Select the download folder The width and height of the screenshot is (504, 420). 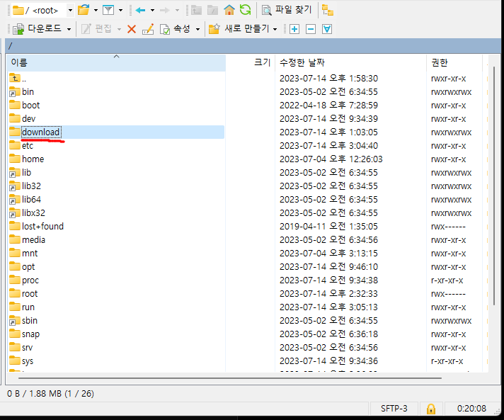click(x=116, y=132)
